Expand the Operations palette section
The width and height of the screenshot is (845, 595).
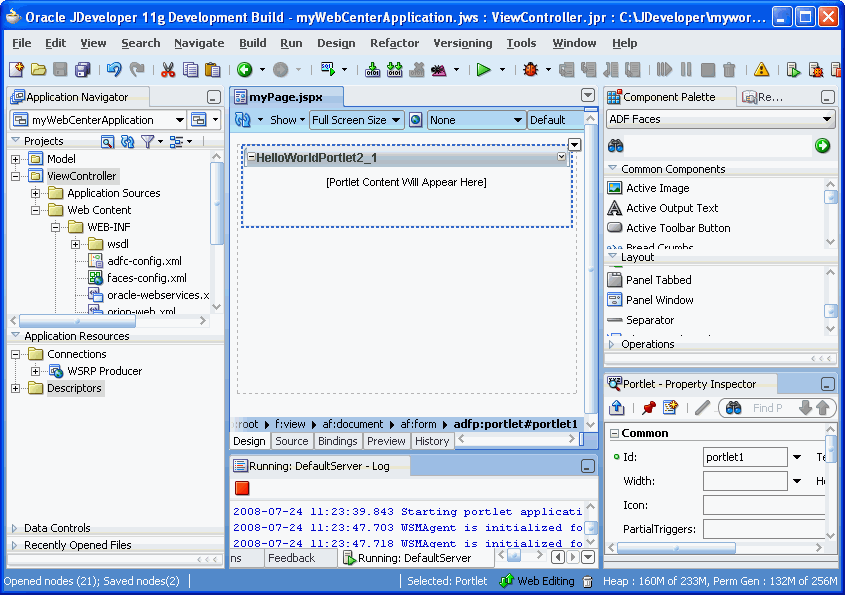tap(612, 344)
